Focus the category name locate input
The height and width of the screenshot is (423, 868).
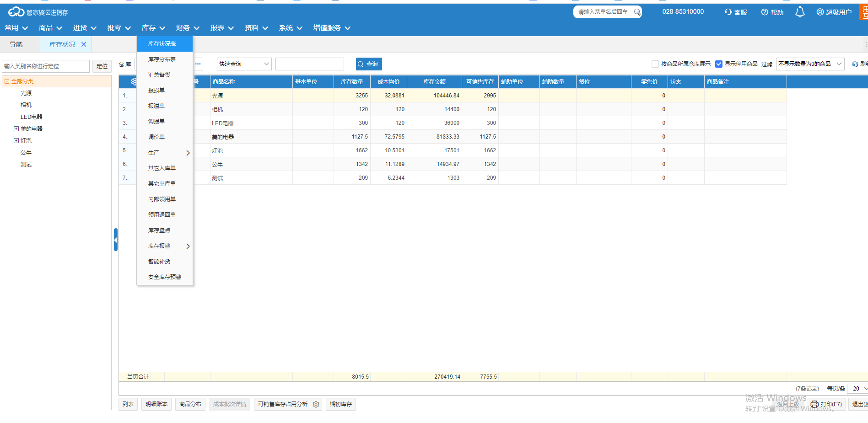[46, 66]
